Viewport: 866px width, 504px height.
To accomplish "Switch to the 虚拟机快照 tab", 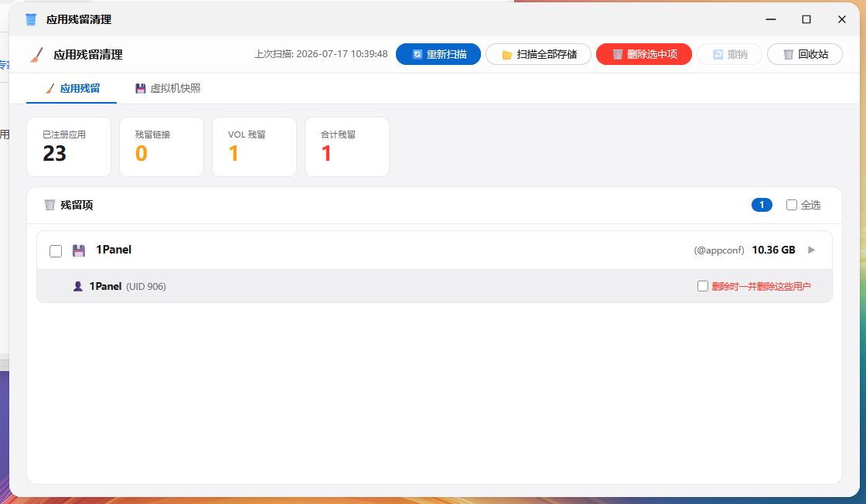I will click(x=168, y=88).
